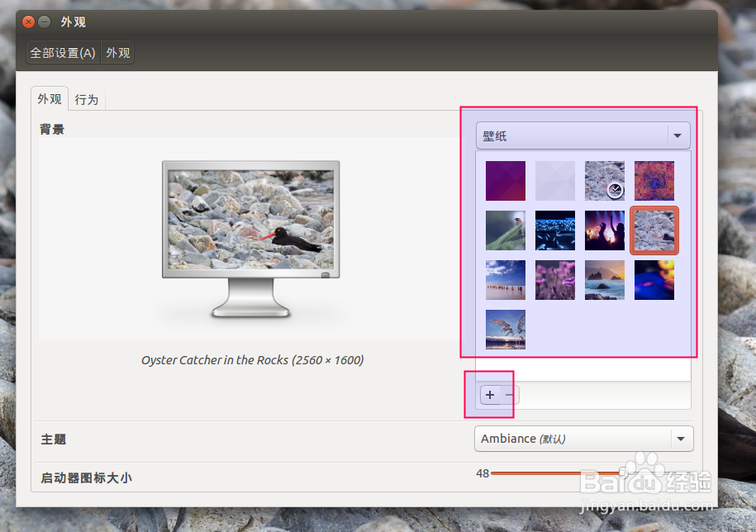Click the − button to remove wallpaper
Viewport: 756px width, 532px height.
pos(507,395)
